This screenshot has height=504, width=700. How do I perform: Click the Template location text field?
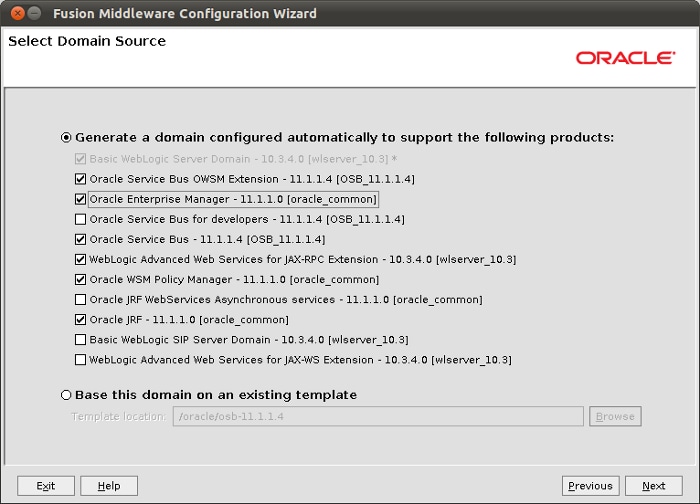[378, 416]
